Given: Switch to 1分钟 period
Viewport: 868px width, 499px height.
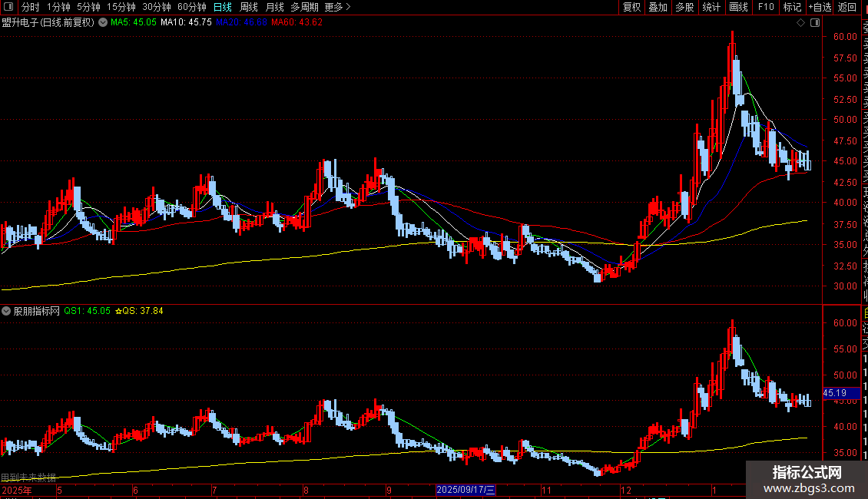Looking at the screenshot, I should pos(58,7).
